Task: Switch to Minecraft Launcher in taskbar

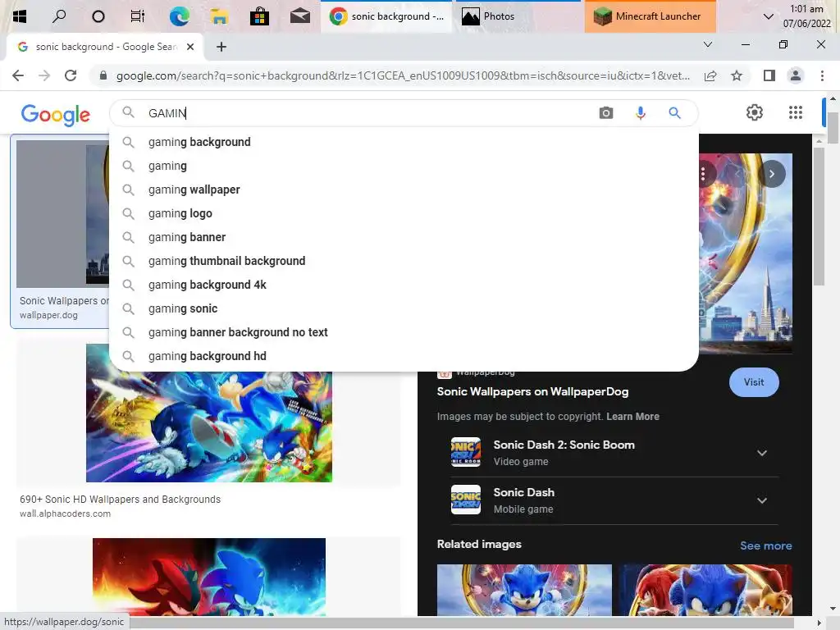Action: (650, 16)
